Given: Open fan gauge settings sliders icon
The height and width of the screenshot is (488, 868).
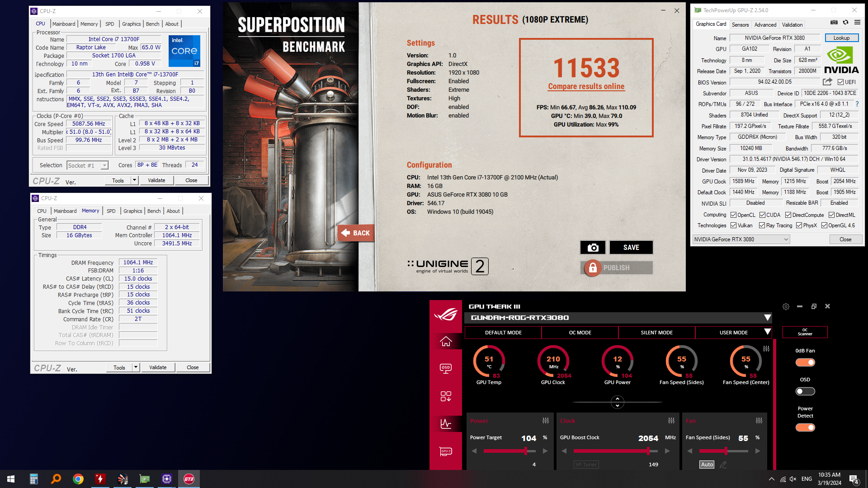Looking at the screenshot, I should pyautogui.click(x=766, y=349).
